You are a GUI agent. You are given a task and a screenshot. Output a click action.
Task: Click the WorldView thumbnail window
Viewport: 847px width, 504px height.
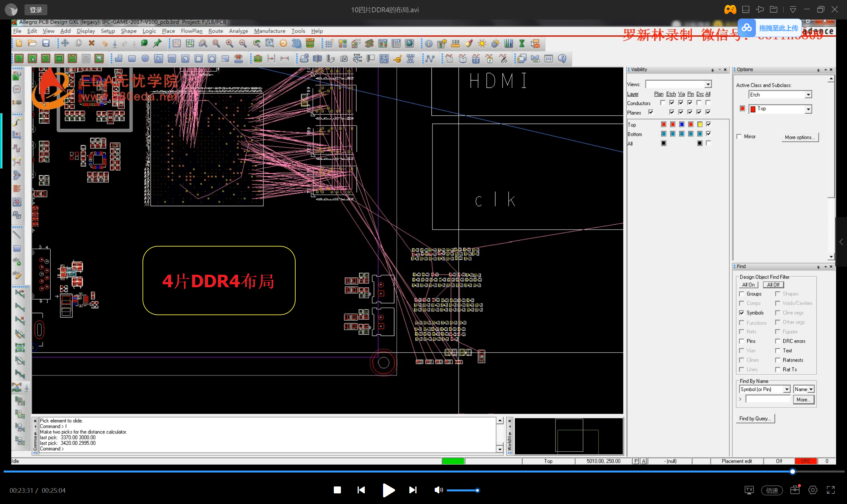(569, 436)
